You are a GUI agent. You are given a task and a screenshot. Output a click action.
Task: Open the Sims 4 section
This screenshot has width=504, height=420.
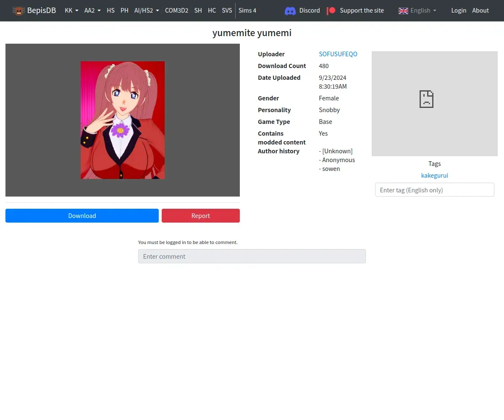pyautogui.click(x=247, y=10)
